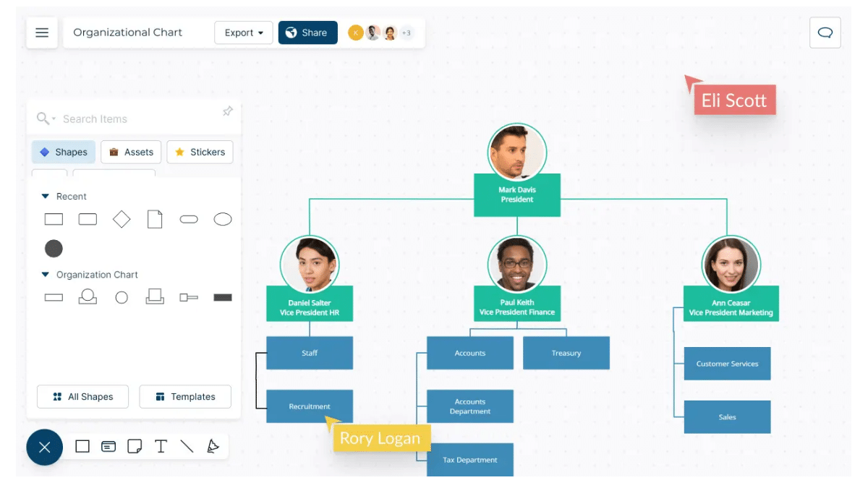Select Mark Davis photo thumbnail

[517, 153]
